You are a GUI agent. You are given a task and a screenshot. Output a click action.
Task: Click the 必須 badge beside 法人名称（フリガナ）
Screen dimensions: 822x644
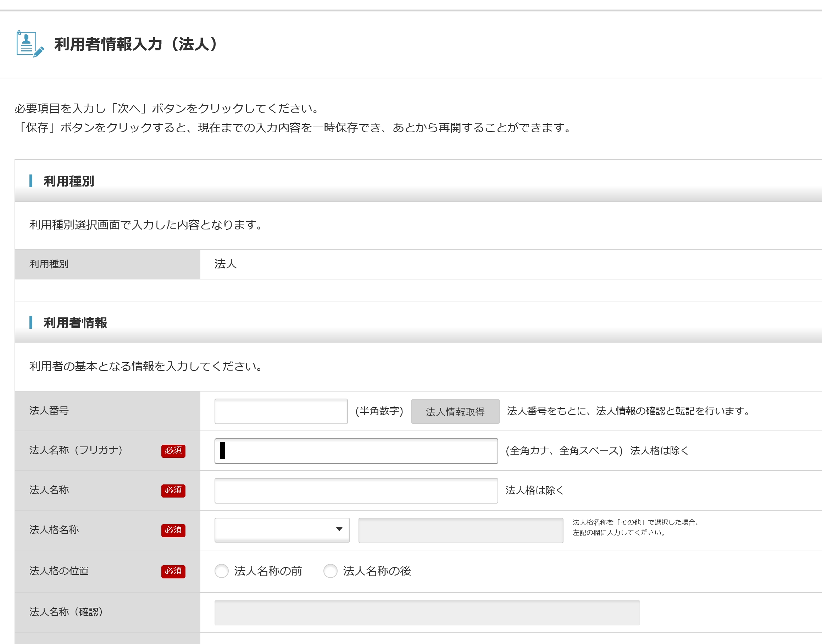pos(173,451)
